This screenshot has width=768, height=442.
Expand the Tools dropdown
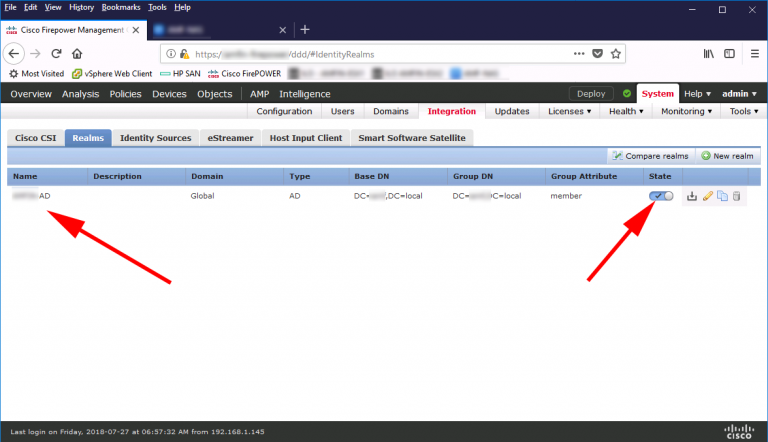744,111
